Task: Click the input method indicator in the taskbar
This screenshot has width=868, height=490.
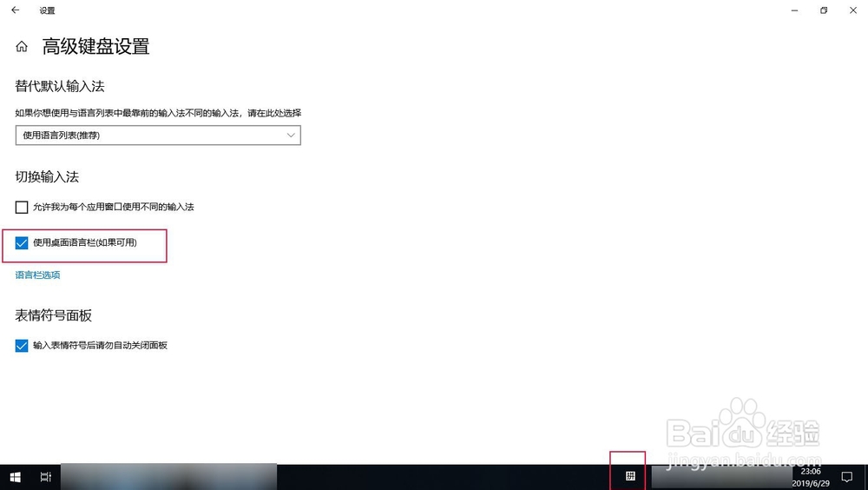Action: tap(630, 476)
